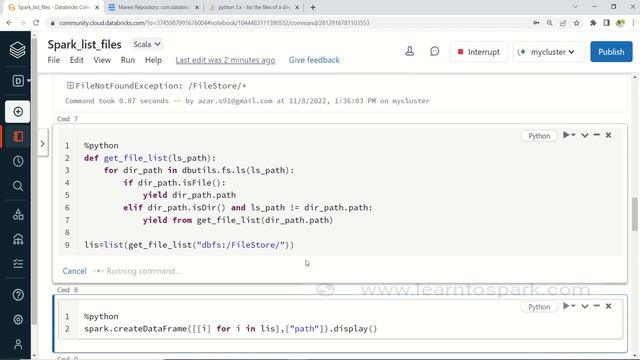Open Cmd 7 cell options chevron
640x360 pixels.
click(585, 135)
